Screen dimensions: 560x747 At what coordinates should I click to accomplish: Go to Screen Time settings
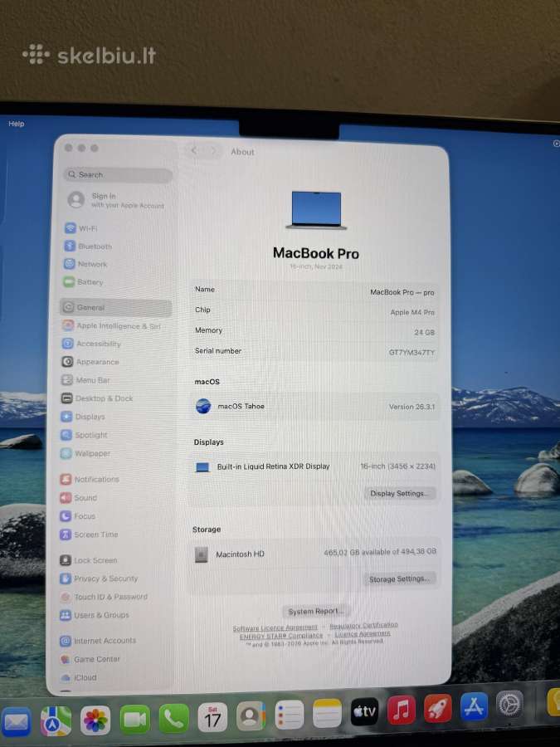coord(89,535)
